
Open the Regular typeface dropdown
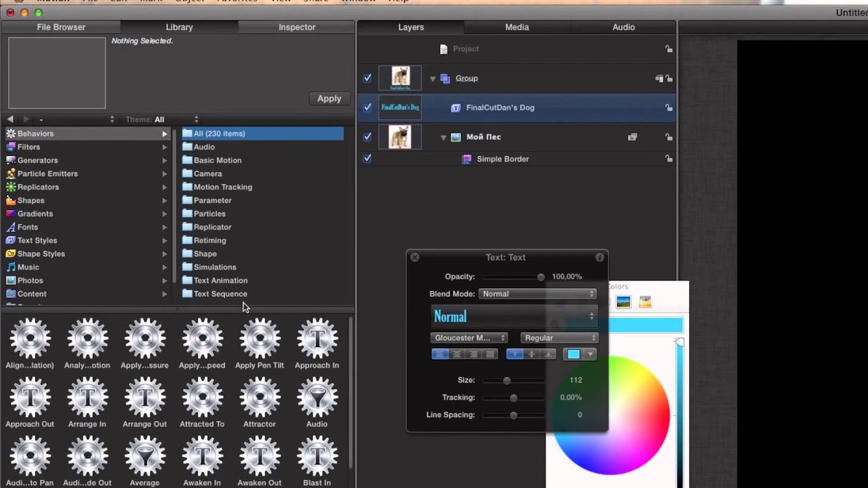pos(559,338)
